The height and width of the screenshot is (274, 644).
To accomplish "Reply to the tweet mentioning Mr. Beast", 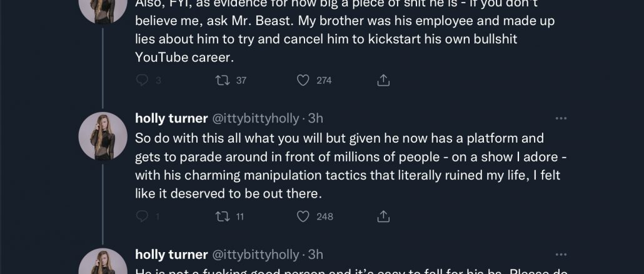I will click(x=142, y=80).
